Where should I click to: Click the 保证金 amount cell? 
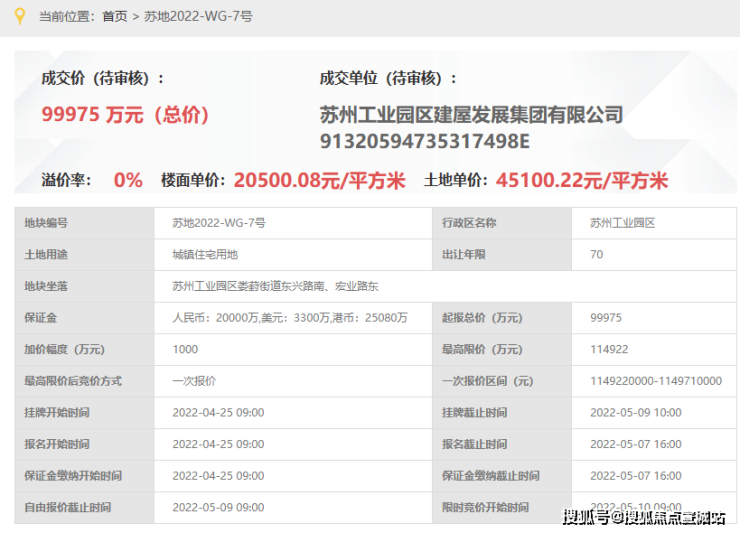293,318
